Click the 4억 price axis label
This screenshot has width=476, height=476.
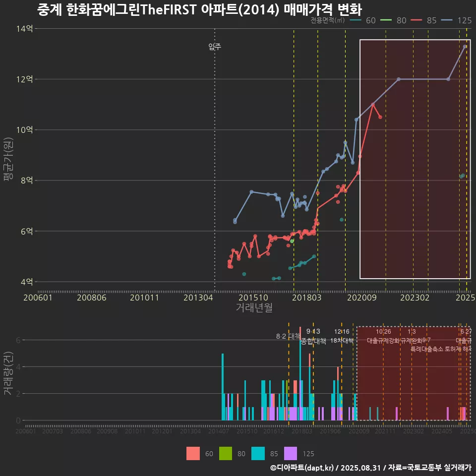click(x=27, y=282)
